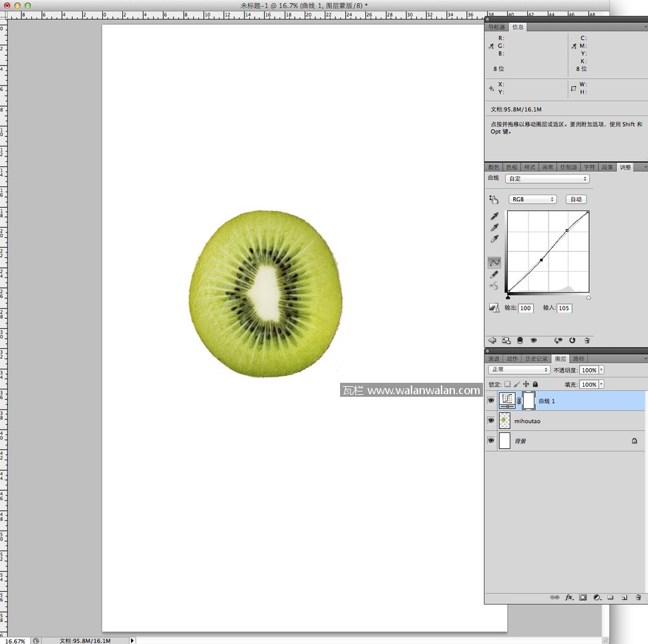Pick the white point eyedropper in Curves
Viewport: 648px width, 644px height.
tap(494, 239)
